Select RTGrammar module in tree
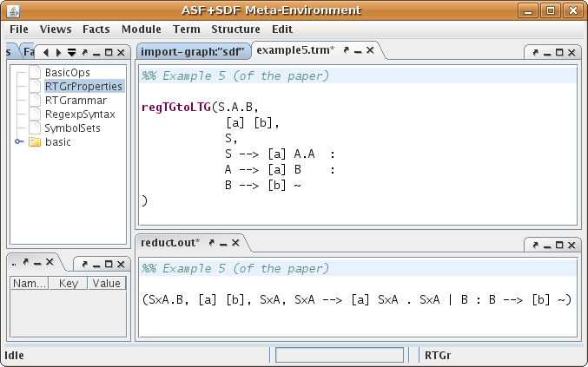The width and height of the screenshot is (588, 367). (76, 101)
